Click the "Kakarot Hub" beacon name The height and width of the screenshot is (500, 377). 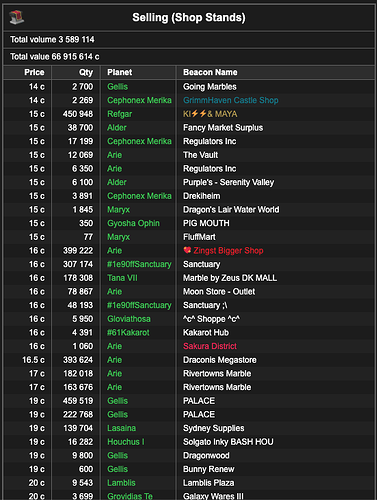[206, 333]
